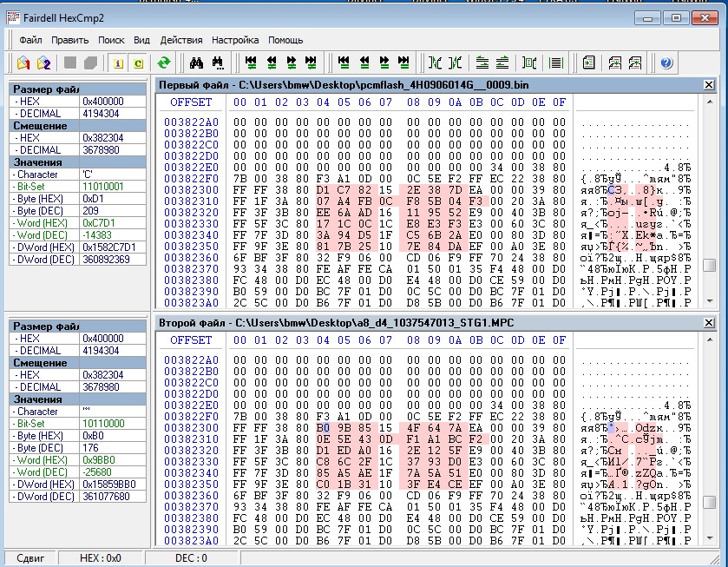
Task: Toggle the yellow 'i' information panel button
Action: (x=118, y=63)
